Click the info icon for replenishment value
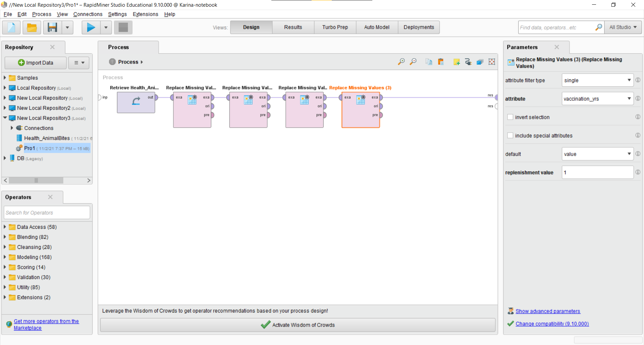This screenshot has width=644, height=345. pyautogui.click(x=638, y=172)
